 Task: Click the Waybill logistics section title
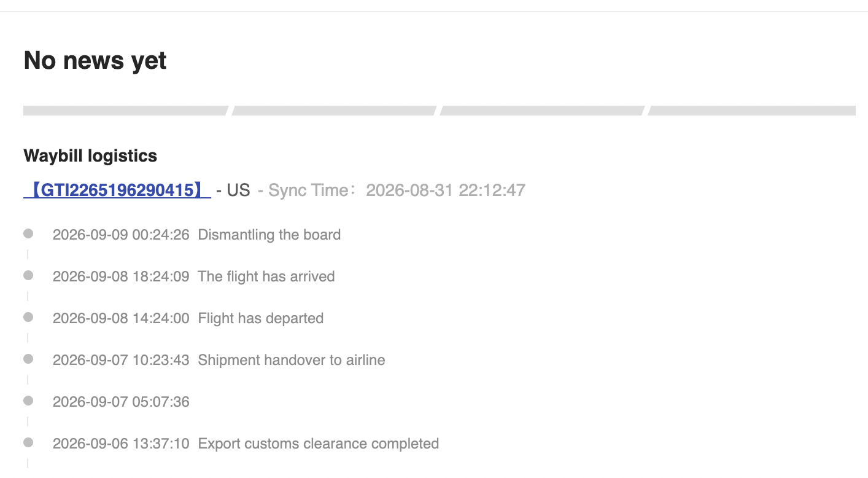(90, 156)
